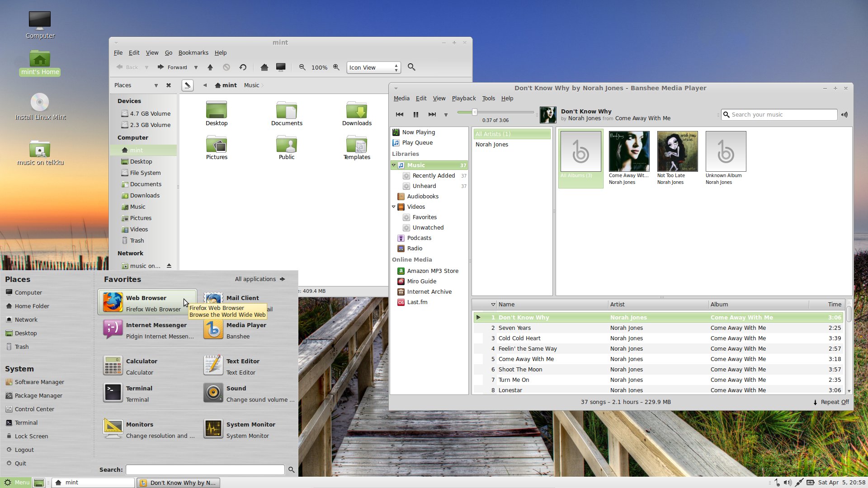Click the Menu button on panel

(16, 483)
